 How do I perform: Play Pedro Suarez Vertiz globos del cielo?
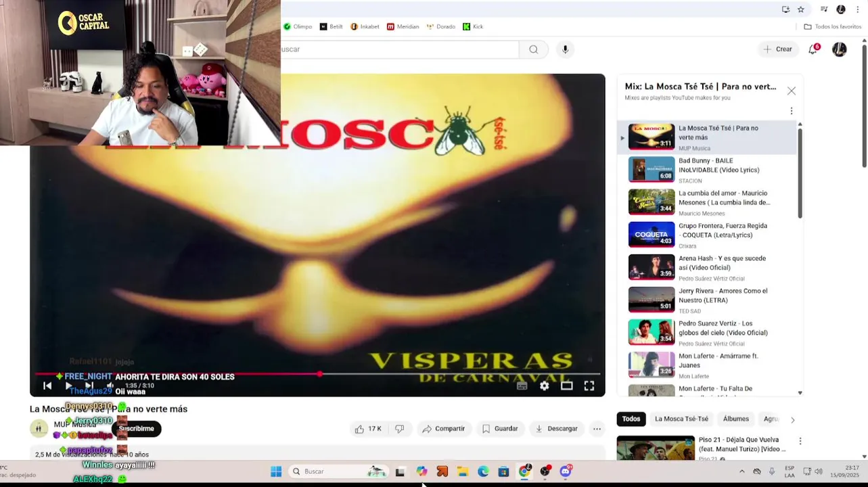click(x=707, y=332)
